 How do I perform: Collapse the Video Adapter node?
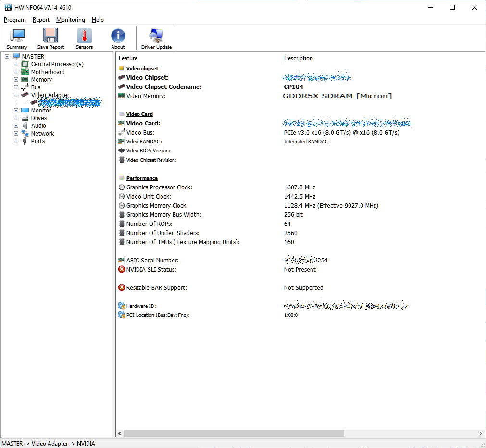click(16, 95)
